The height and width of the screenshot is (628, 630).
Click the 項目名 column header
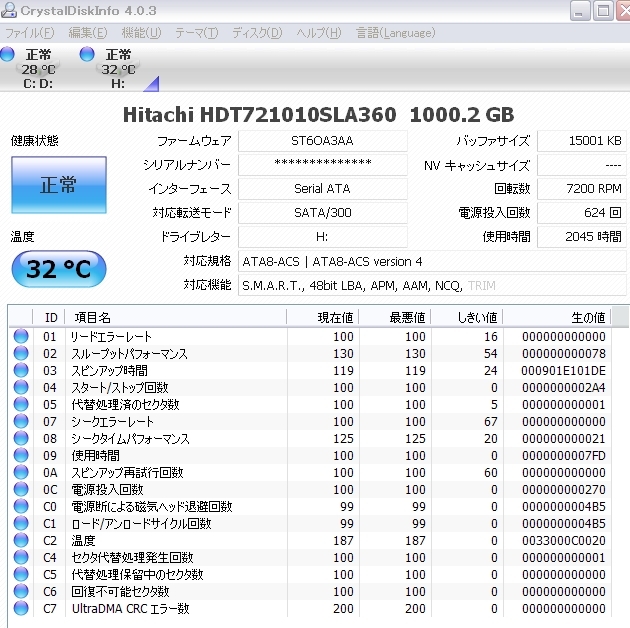click(x=176, y=317)
